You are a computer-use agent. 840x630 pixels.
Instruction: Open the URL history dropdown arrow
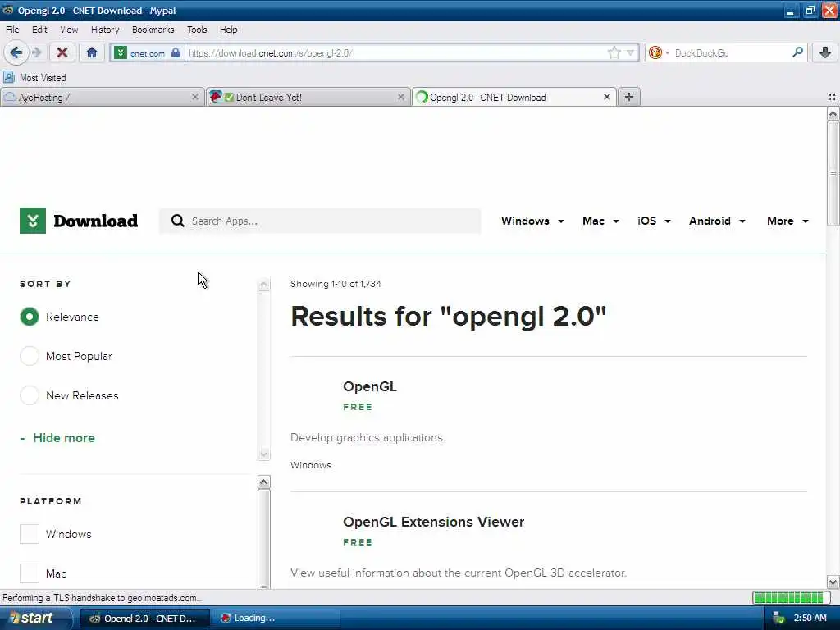coord(631,52)
